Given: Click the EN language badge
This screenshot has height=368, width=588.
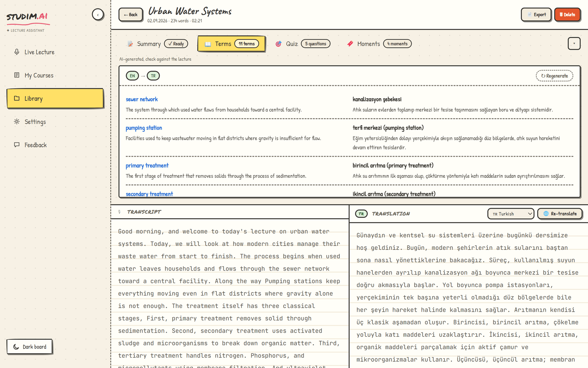Looking at the screenshot, I should click(132, 76).
